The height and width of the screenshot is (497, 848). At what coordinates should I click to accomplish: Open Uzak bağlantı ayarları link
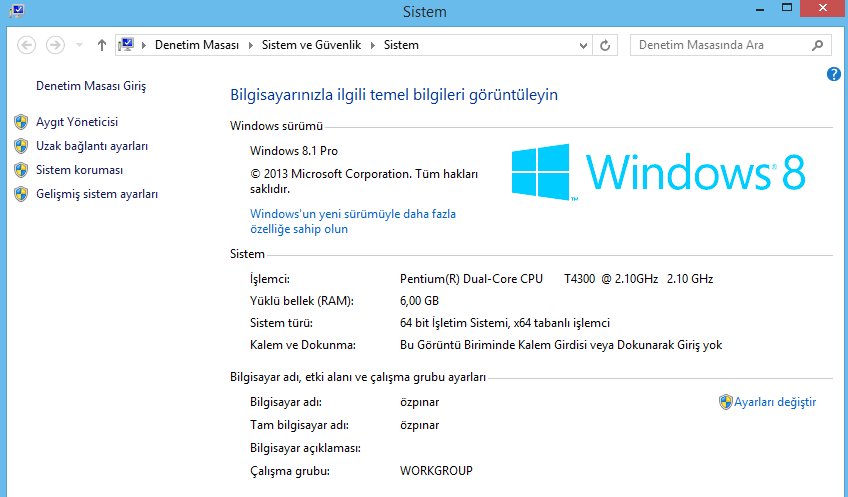[92, 146]
